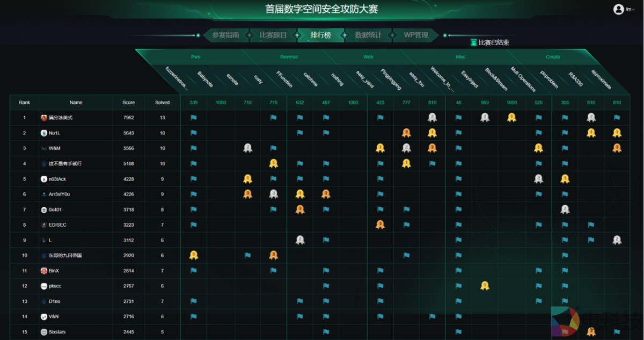Click 瑞分冰美式's team avatar thumbnail
This screenshot has width=644, height=340.
[43, 117]
